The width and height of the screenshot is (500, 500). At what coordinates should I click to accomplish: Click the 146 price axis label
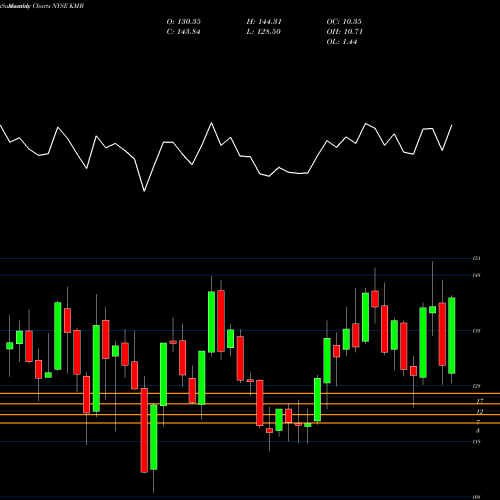(476, 275)
